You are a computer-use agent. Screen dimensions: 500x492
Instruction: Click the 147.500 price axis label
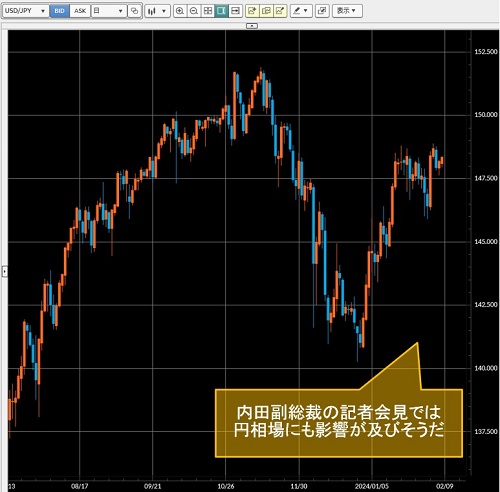(486, 178)
